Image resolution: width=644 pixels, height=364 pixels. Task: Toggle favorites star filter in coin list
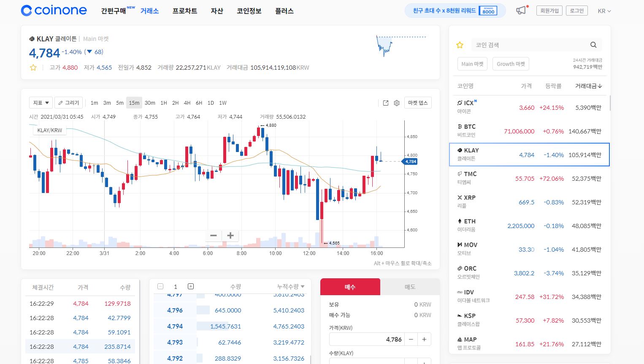pyautogui.click(x=460, y=45)
